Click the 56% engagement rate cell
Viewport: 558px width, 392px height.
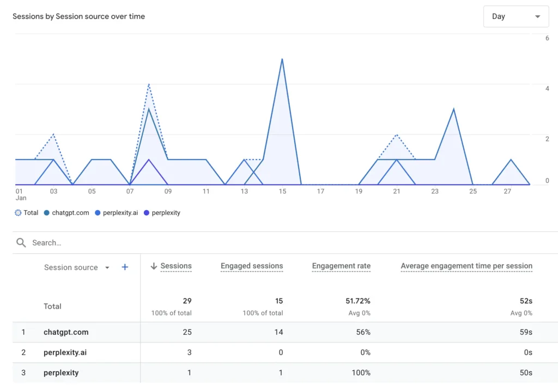tap(363, 332)
